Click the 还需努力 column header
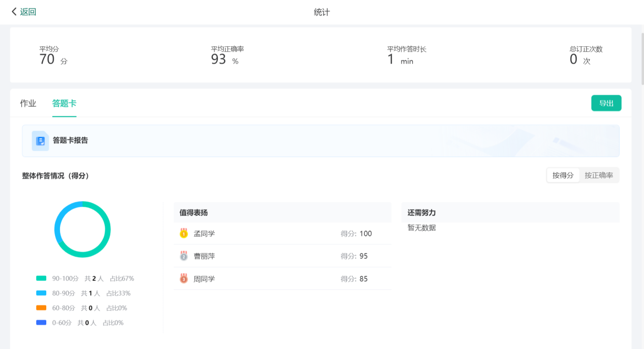644x349 pixels. tap(510, 212)
